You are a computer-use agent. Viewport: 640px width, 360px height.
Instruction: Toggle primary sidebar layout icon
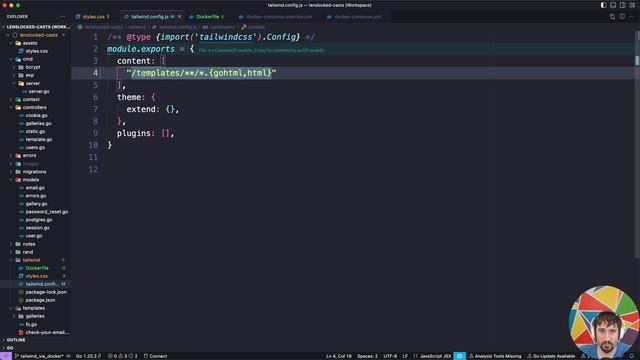point(603,5)
